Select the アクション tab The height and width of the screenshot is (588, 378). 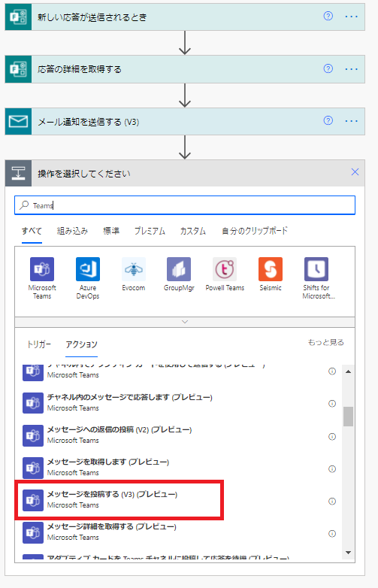[81, 344]
